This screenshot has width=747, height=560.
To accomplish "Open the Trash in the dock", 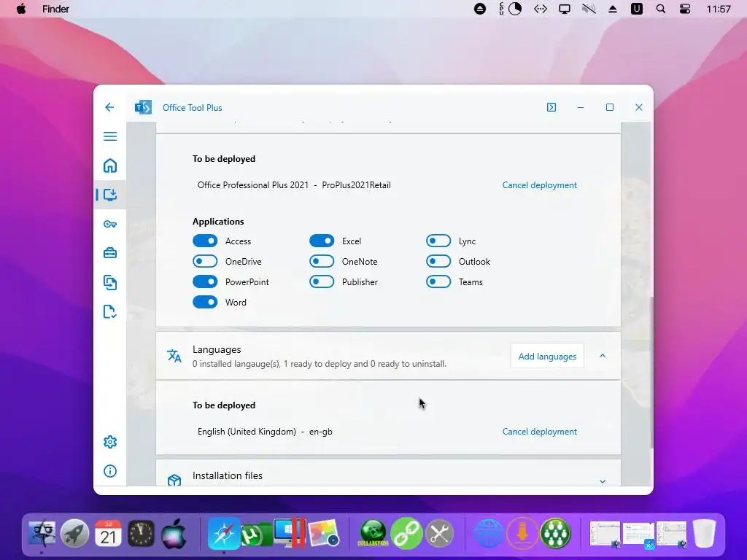I will pos(704,533).
